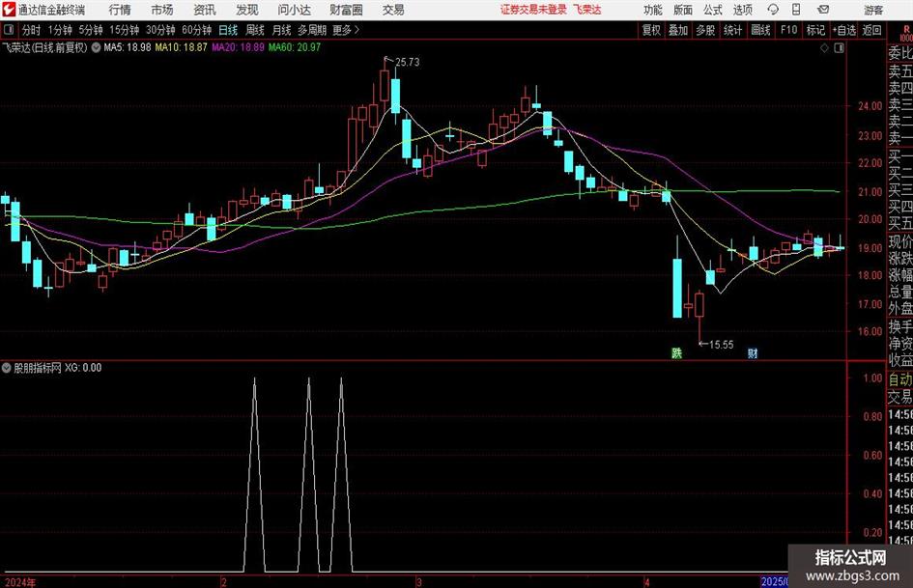Viewport: 913px width, 588px height.
Task: Click the MA5: 18.98 indicator label
Action: coord(127,47)
